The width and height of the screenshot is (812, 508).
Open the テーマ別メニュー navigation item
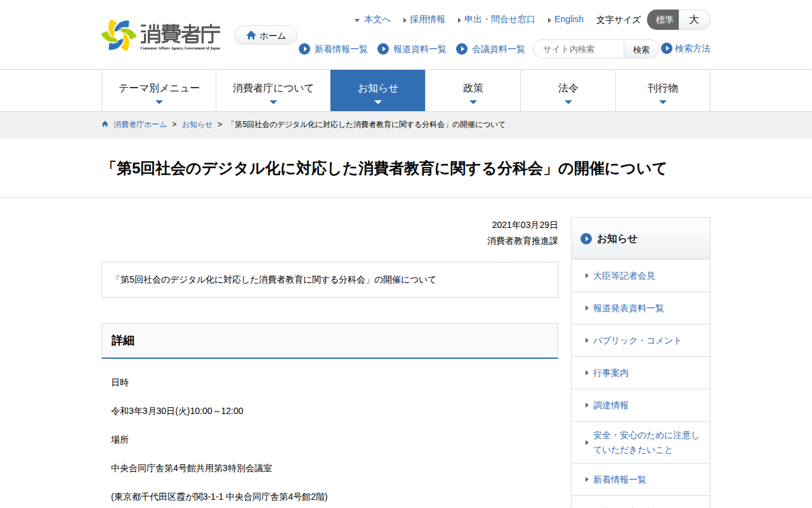pyautogui.click(x=159, y=90)
